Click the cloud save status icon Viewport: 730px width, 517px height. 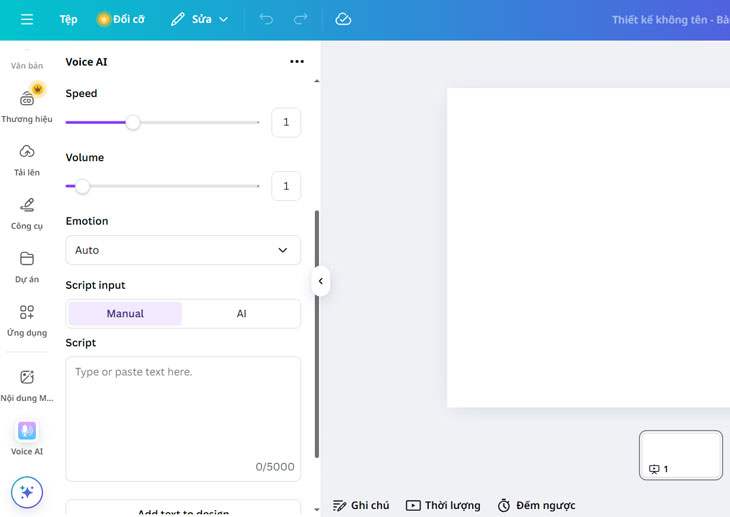[x=343, y=19]
